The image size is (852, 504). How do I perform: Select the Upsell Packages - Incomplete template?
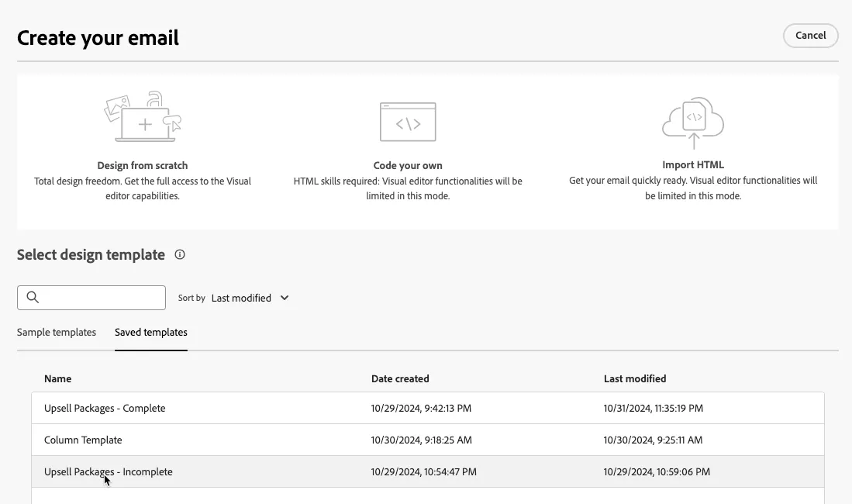pos(428,472)
